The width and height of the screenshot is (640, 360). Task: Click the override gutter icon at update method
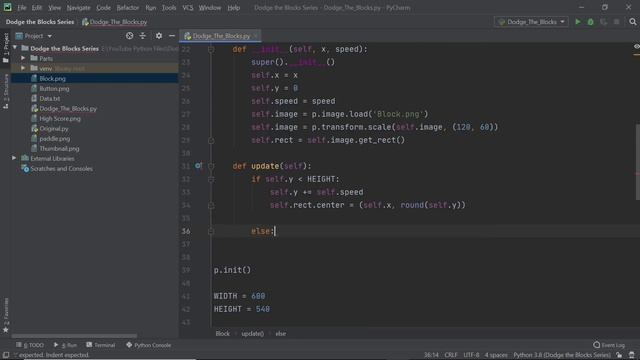click(198, 166)
